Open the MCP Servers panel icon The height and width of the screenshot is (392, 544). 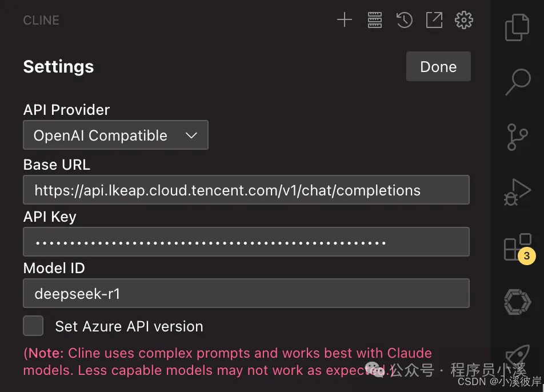(374, 21)
